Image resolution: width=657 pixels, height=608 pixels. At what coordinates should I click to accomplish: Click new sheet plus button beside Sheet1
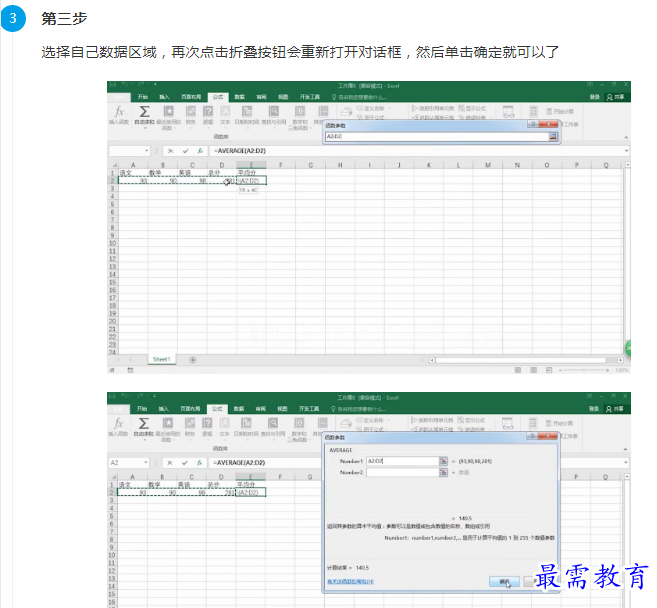click(193, 360)
